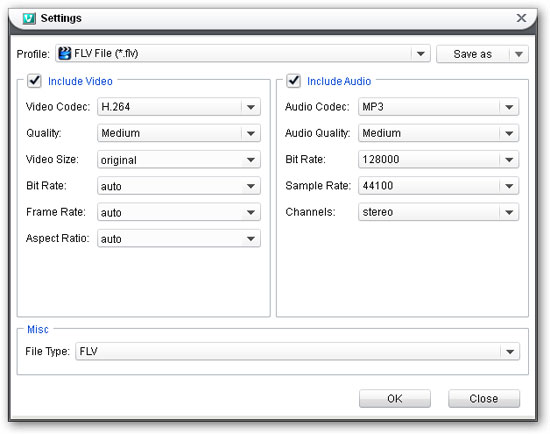Click the Close button
The image size is (550, 434).
click(484, 399)
